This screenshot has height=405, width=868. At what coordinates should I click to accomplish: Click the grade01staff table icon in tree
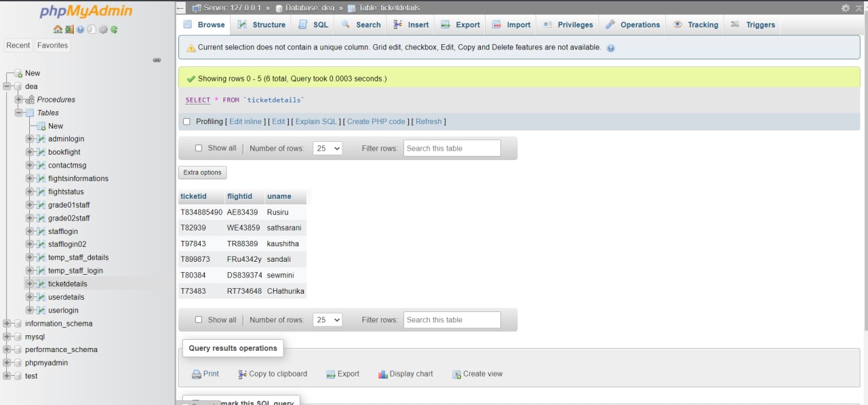(41, 205)
